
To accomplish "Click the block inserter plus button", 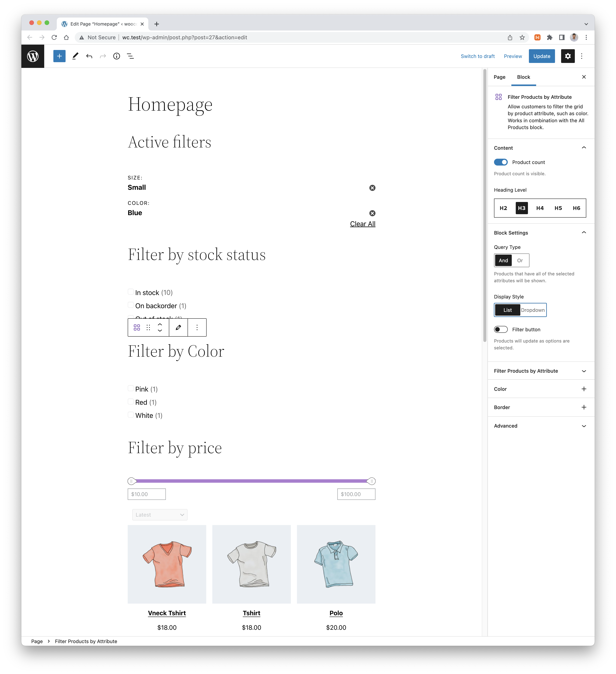I will click(59, 56).
